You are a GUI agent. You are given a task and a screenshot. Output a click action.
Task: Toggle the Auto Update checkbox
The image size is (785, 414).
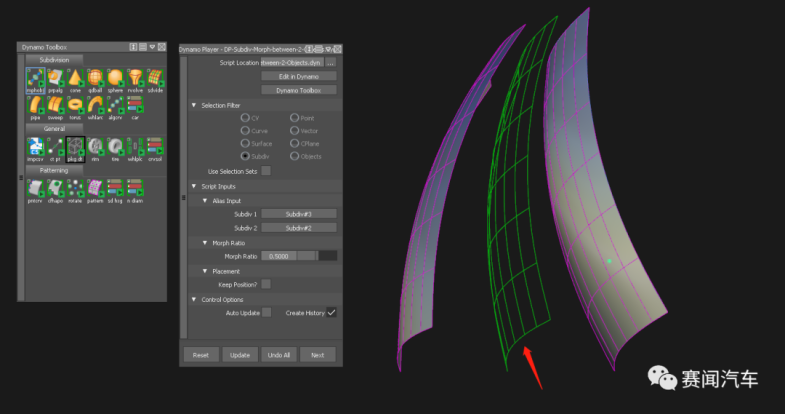coord(266,313)
